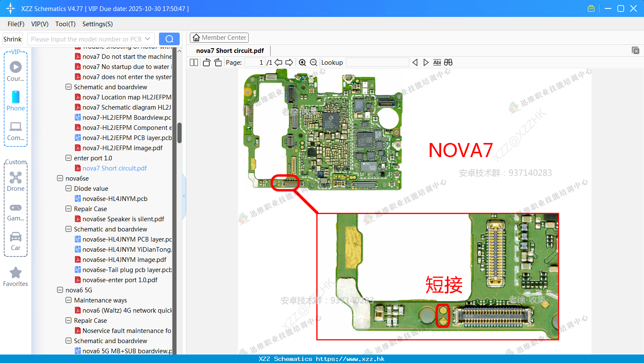The height and width of the screenshot is (363, 644).
Task: Toggle the two-page view icon
Action: [194, 62]
